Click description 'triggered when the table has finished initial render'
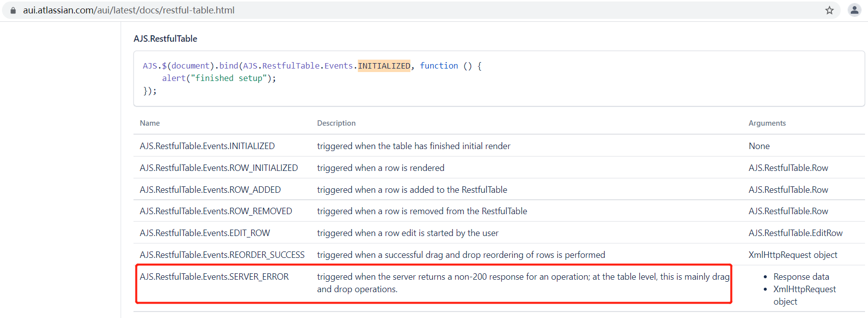 [x=414, y=146]
